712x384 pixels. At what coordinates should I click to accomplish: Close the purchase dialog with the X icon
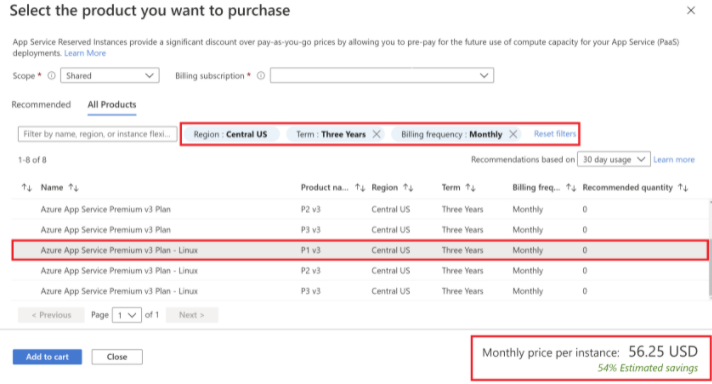(691, 10)
